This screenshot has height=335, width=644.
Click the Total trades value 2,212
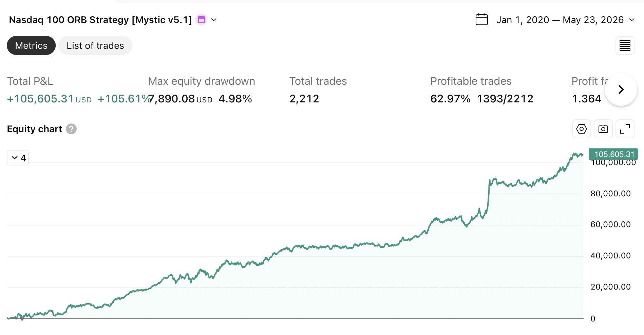(304, 99)
